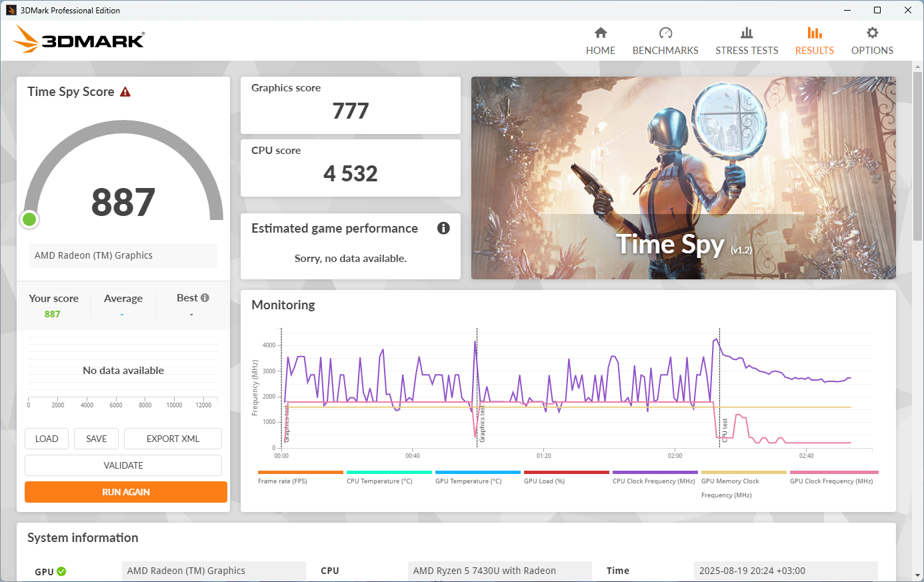The width and height of the screenshot is (924, 582).
Task: Switch to the BENCHMARKS tab
Action: tap(665, 51)
